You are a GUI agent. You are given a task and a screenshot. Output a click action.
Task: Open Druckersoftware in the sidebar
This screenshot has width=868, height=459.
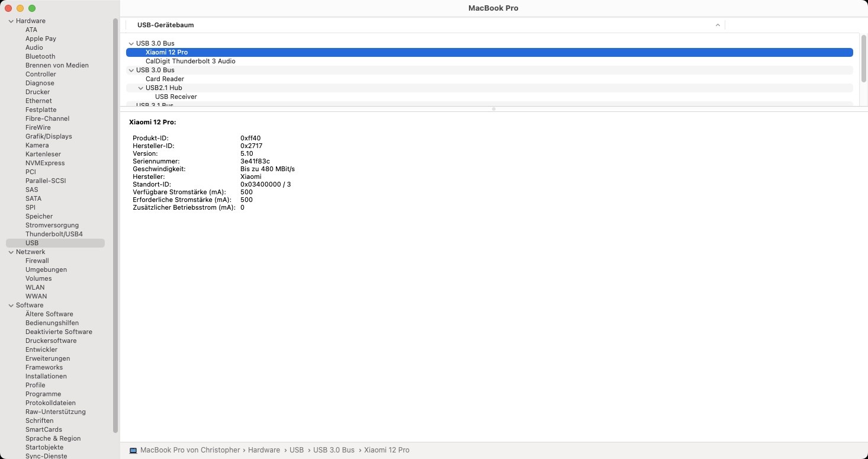pos(51,341)
